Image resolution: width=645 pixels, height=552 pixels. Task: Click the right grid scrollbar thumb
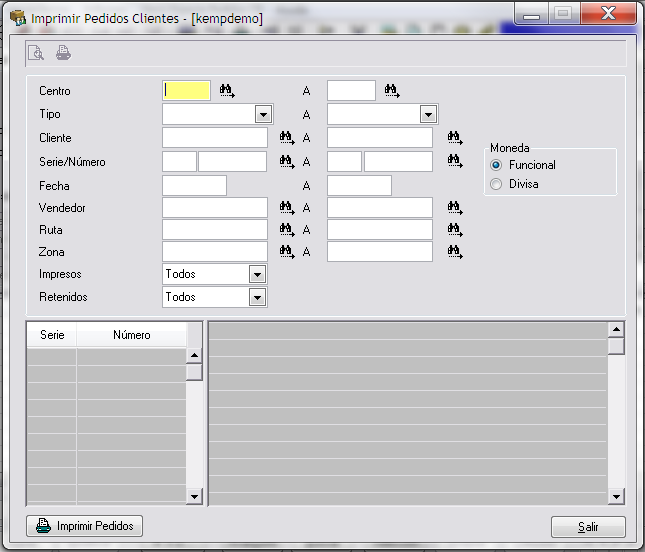point(616,346)
